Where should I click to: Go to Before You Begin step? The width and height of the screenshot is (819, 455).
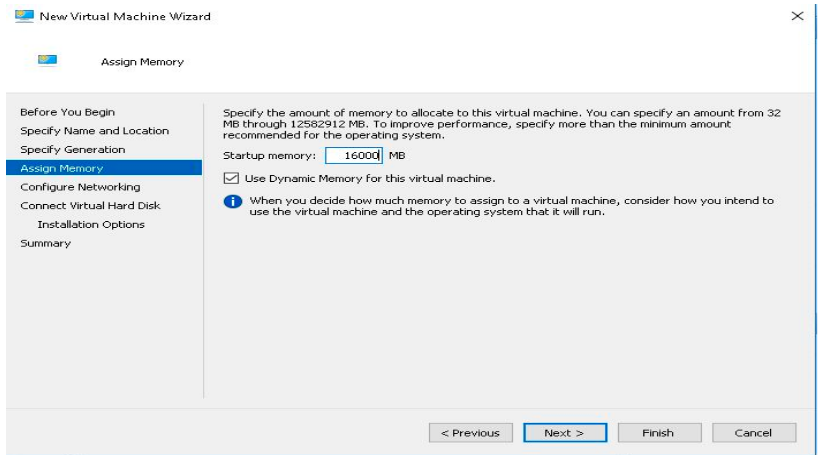pos(67,112)
